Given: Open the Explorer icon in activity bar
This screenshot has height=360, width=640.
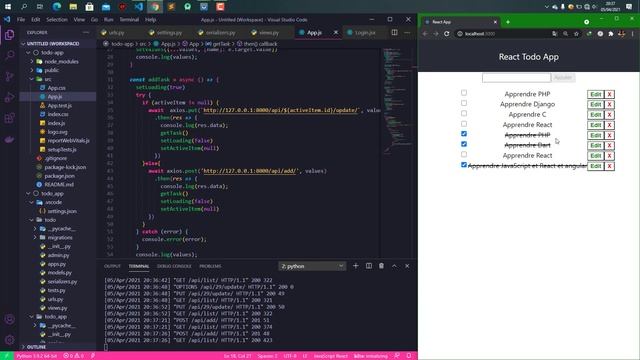Looking at the screenshot, I should tap(9, 35).
